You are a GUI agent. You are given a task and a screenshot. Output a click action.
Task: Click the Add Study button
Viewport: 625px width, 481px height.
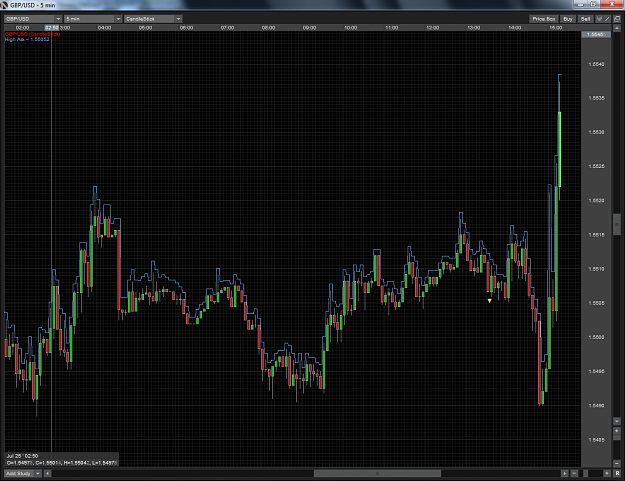[19, 473]
